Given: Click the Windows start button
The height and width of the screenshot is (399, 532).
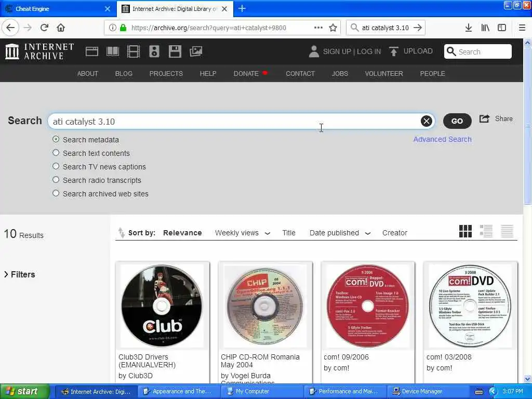Looking at the screenshot, I should click(x=24, y=391).
